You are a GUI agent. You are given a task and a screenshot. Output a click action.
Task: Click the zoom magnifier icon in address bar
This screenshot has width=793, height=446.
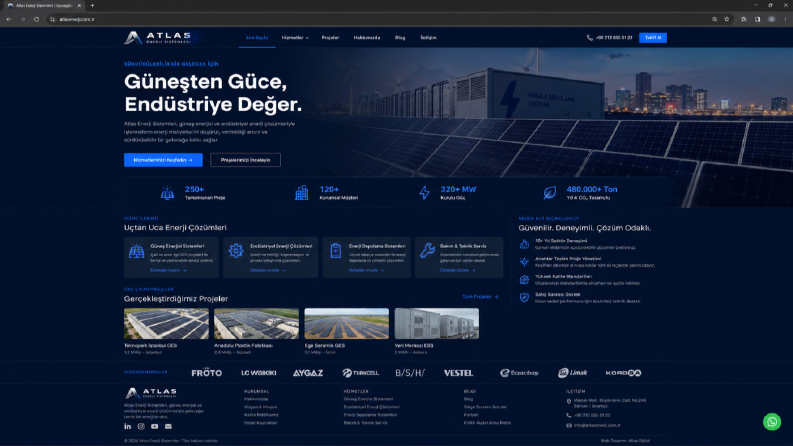click(x=715, y=19)
